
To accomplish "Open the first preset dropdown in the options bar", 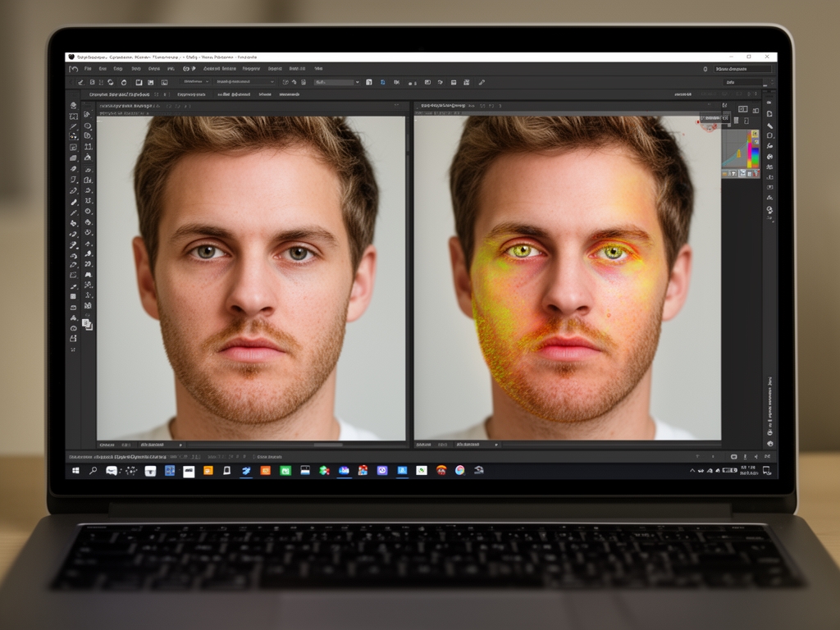I will (x=197, y=82).
